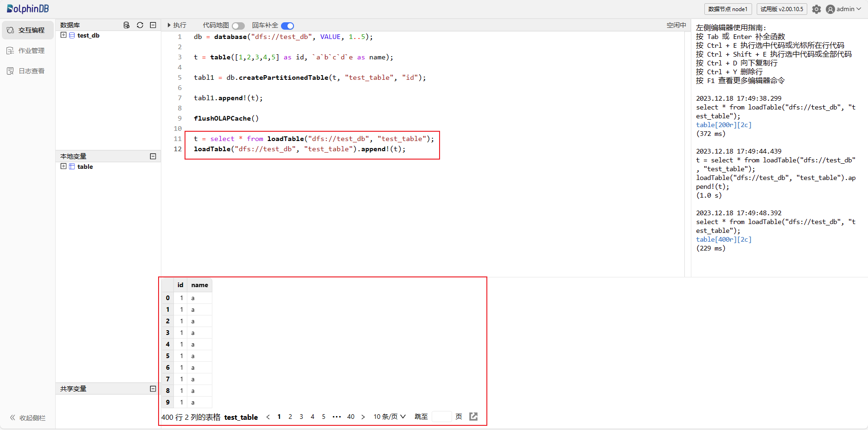Click the 跳至 page number input
The image size is (868, 430).
coord(441,417)
